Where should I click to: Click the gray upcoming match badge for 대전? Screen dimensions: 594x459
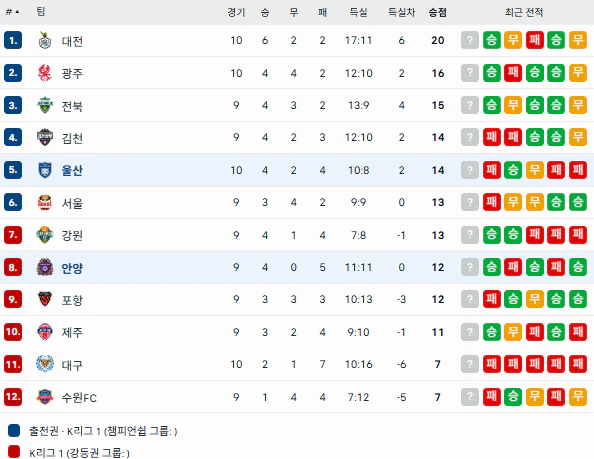(x=470, y=40)
